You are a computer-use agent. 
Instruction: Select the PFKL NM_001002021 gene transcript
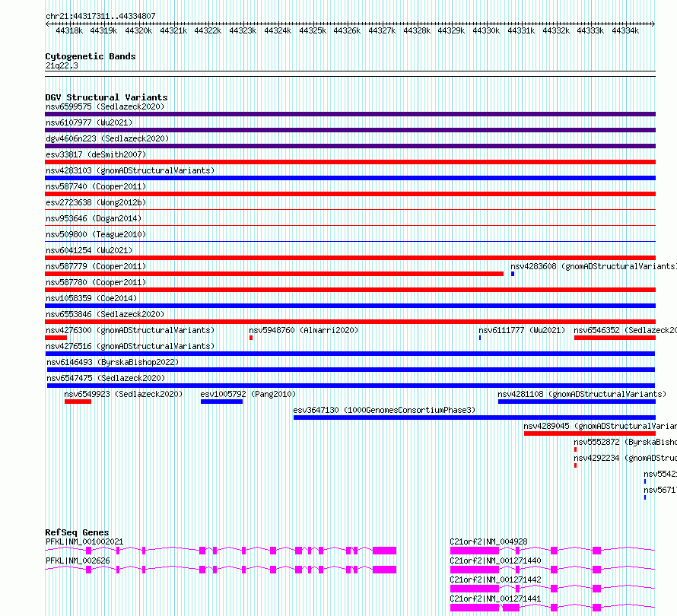221,551
